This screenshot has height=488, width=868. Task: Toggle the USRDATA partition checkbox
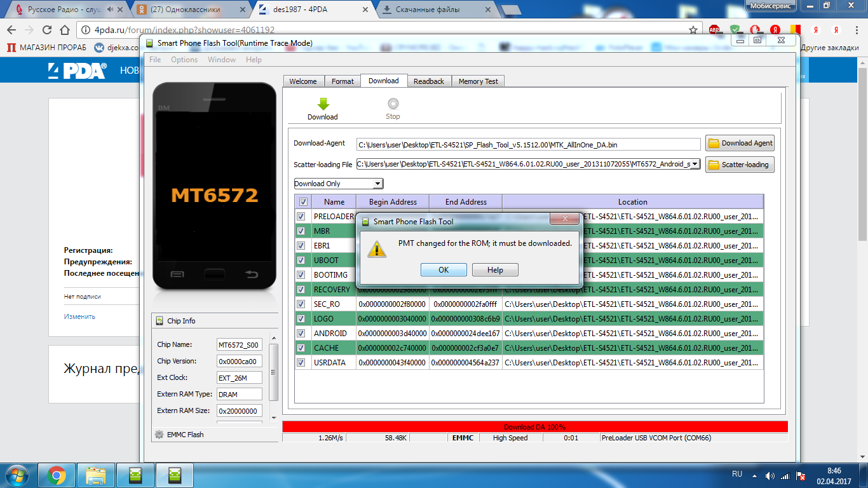(301, 363)
